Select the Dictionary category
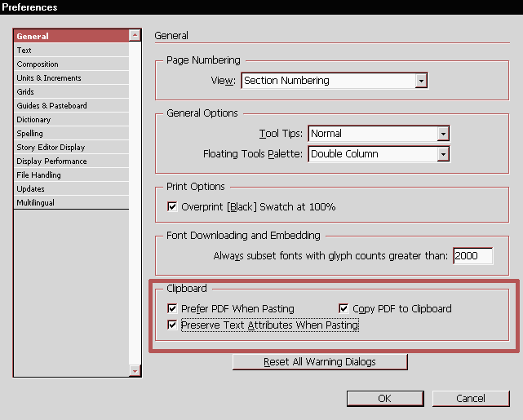 click(71, 119)
